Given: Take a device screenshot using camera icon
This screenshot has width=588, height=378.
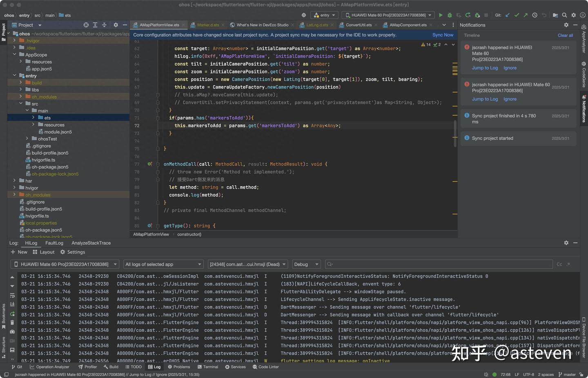Looking at the screenshot, I should (12, 331).
